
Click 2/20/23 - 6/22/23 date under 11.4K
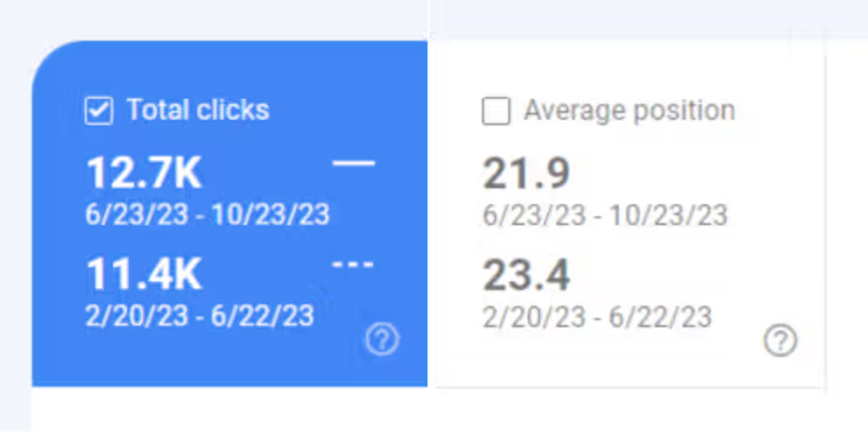click(200, 316)
